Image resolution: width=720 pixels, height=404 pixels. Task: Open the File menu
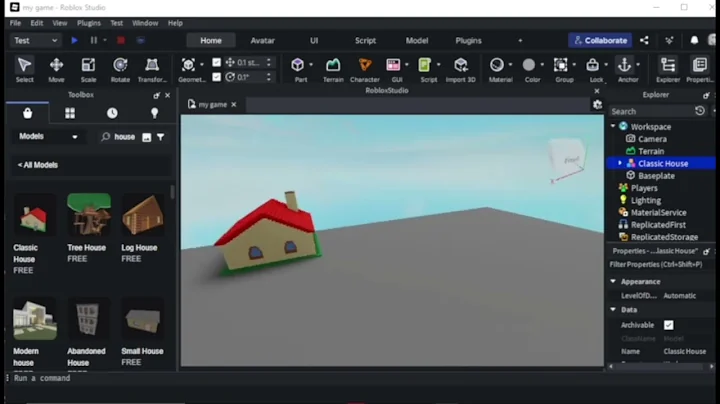tap(15, 23)
